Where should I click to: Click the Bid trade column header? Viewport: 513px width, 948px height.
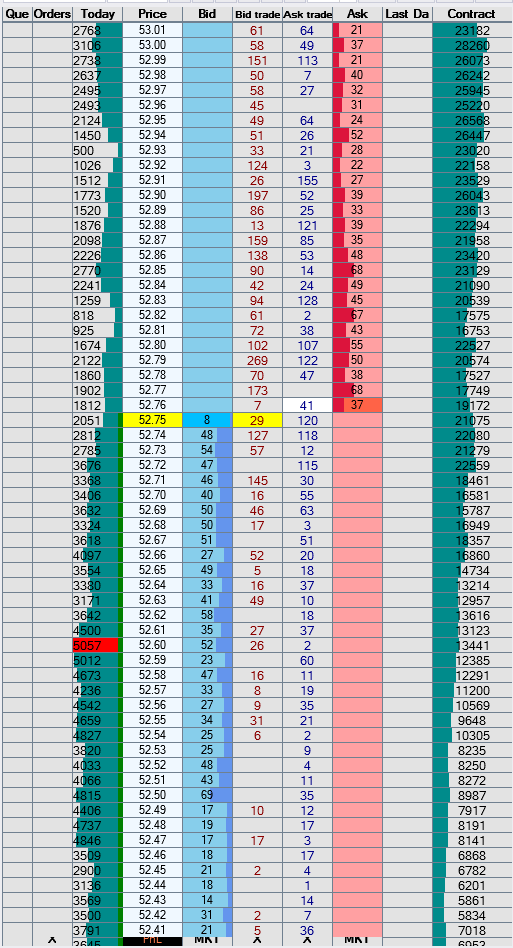[257, 14]
